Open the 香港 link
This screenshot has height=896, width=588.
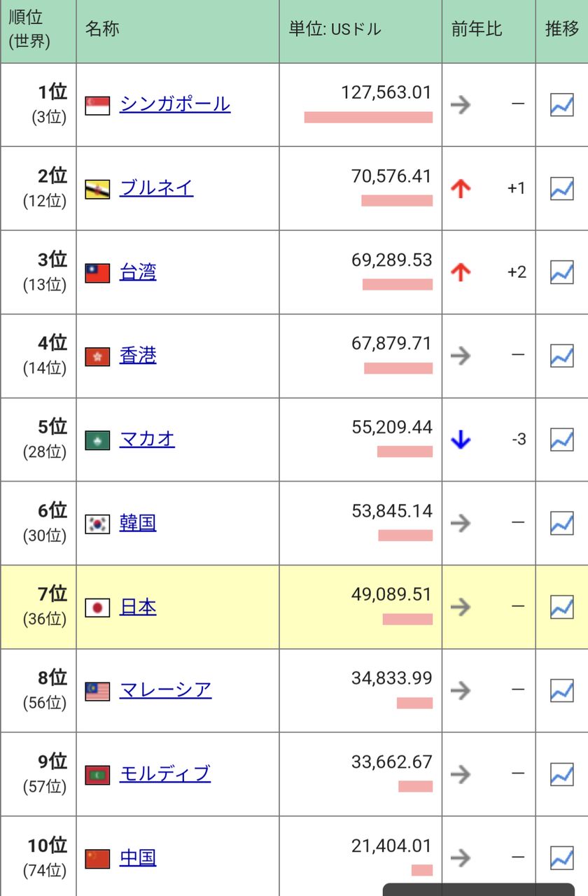138,355
